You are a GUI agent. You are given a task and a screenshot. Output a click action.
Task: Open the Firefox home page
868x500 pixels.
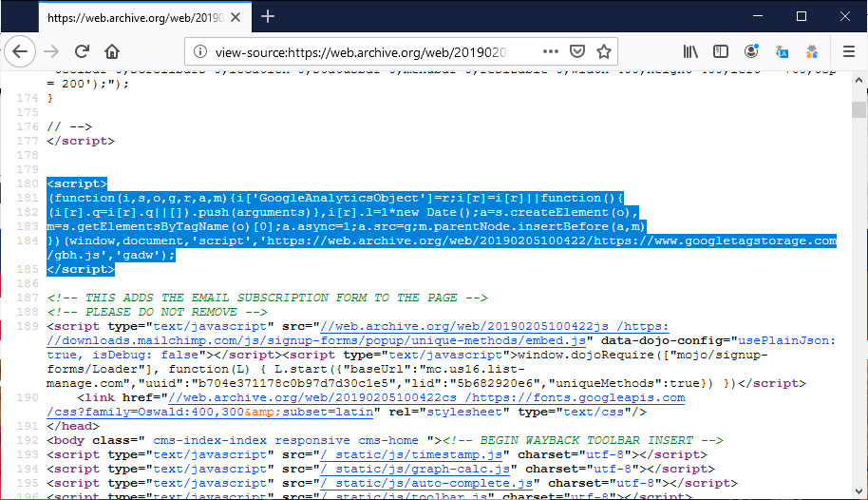[112, 51]
